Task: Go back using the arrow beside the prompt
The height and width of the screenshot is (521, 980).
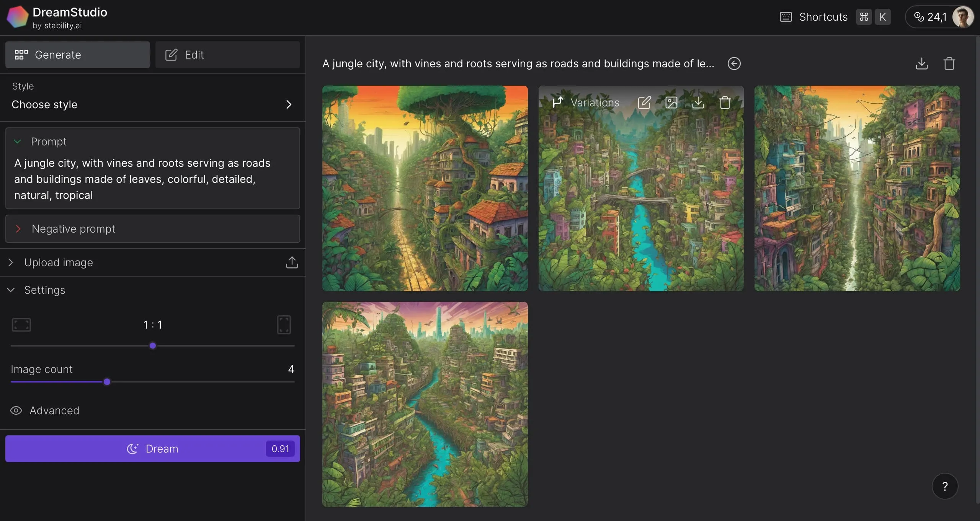Action: (x=734, y=63)
